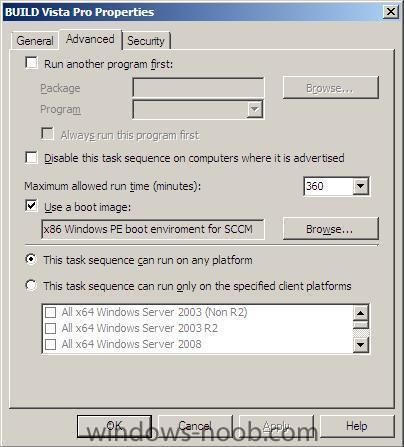Viewport: 404px width, 447px height.
Task: Click the platform list scroll down arrow
Action: 360,345
